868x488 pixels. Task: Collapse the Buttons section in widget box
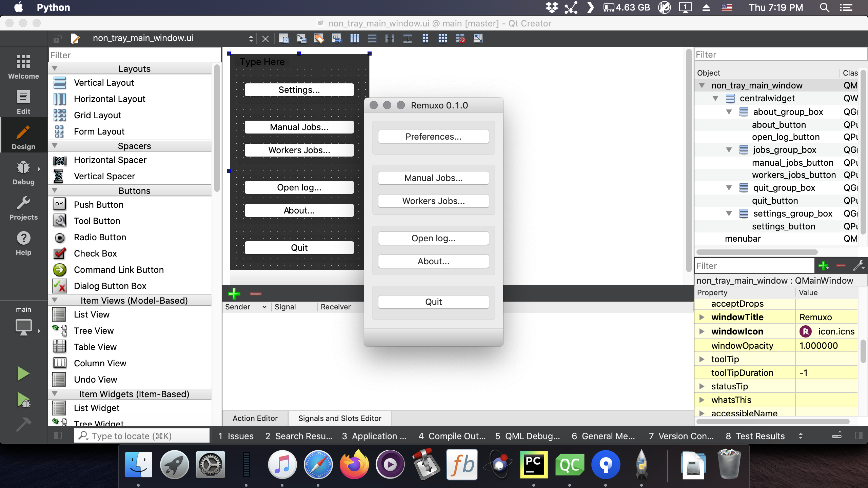click(55, 190)
